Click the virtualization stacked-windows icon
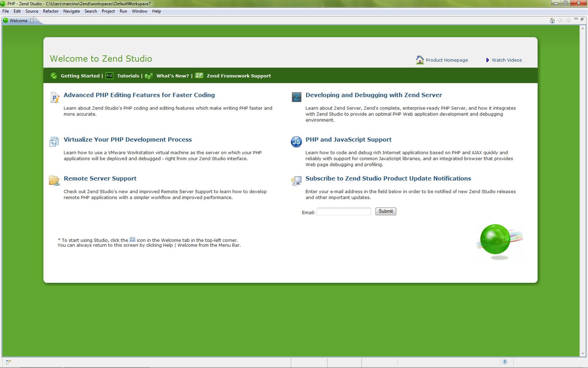Screen dimensions: 588x368 tap(54, 142)
